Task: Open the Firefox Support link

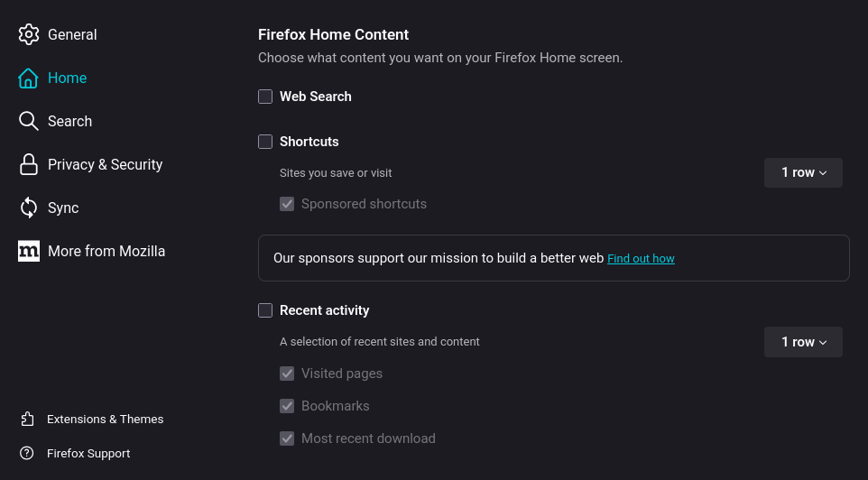Action: pyautogui.click(x=88, y=453)
